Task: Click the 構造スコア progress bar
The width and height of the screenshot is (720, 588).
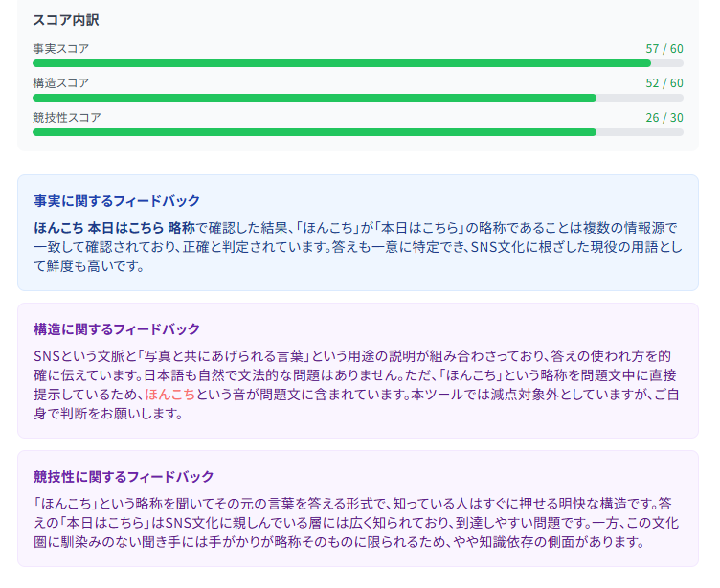Action: 358,98
